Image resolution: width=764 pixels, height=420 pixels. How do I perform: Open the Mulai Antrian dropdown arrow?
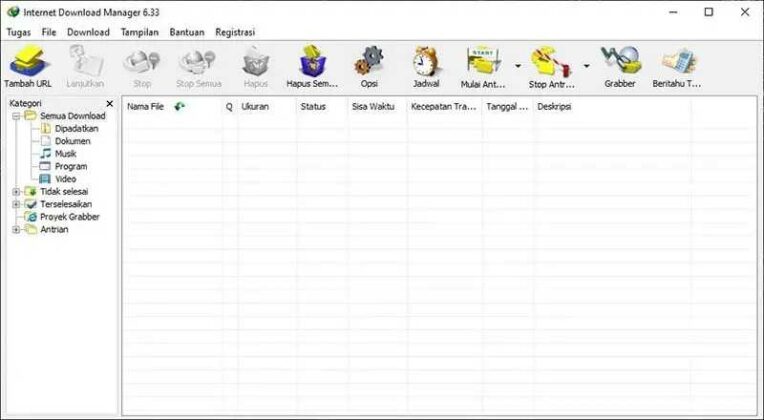[x=517, y=67]
